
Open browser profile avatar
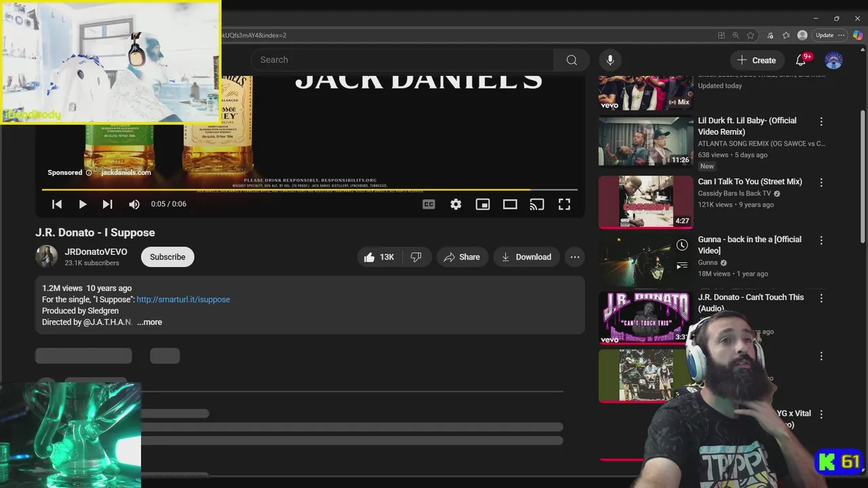802,35
